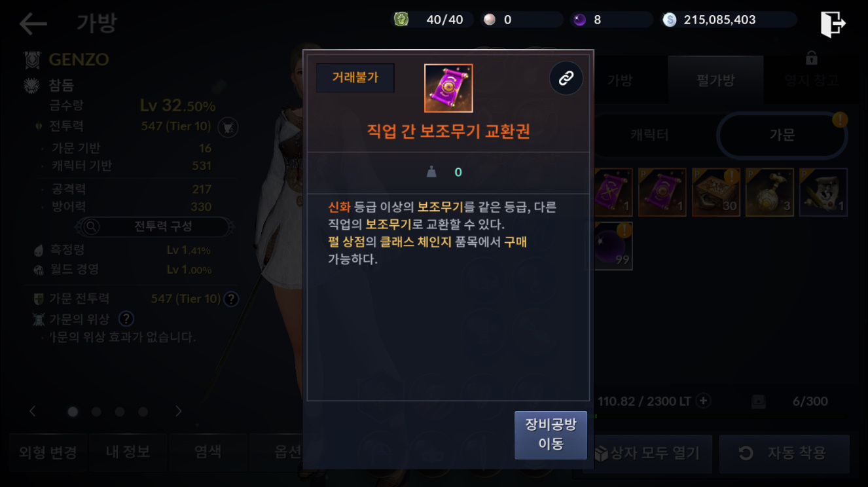Copy item link with chain icon
This screenshot has width=868, height=487.
pos(566,79)
